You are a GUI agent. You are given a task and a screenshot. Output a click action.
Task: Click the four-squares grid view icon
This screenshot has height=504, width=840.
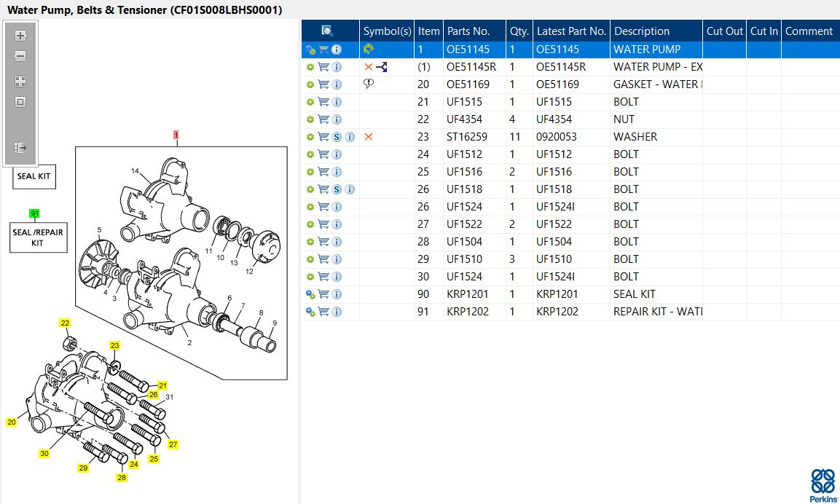pyautogui.click(x=20, y=82)
